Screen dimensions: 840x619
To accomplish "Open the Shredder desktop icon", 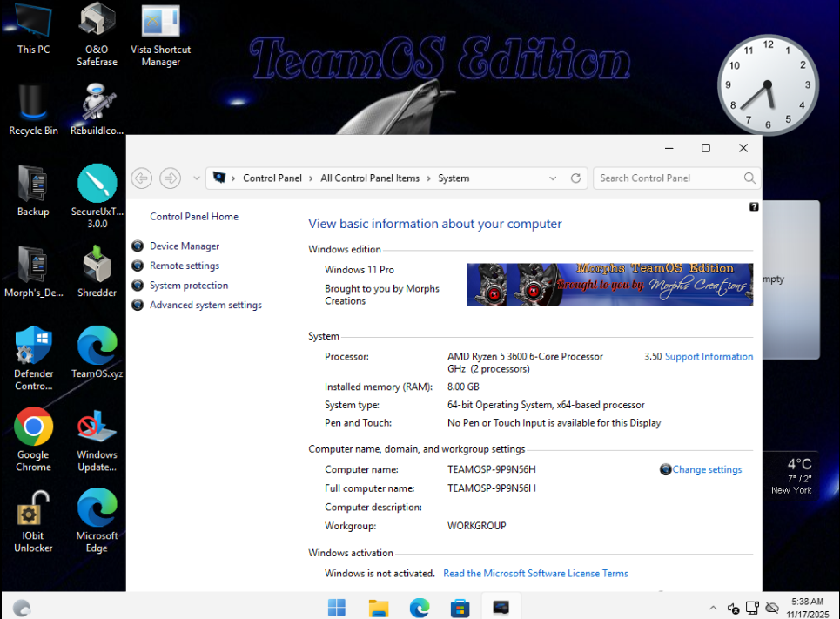I will pyautogui.click(x=97, y=266).
